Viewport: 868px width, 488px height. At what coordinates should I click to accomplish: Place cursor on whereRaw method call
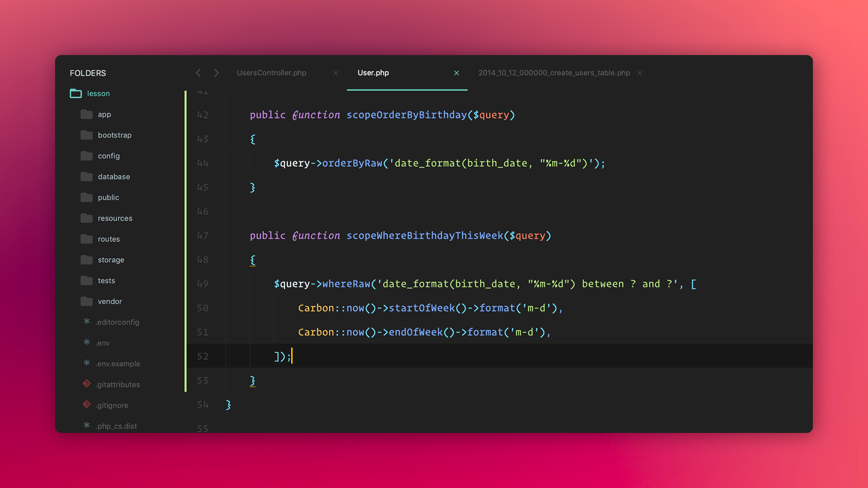point(346,284)
